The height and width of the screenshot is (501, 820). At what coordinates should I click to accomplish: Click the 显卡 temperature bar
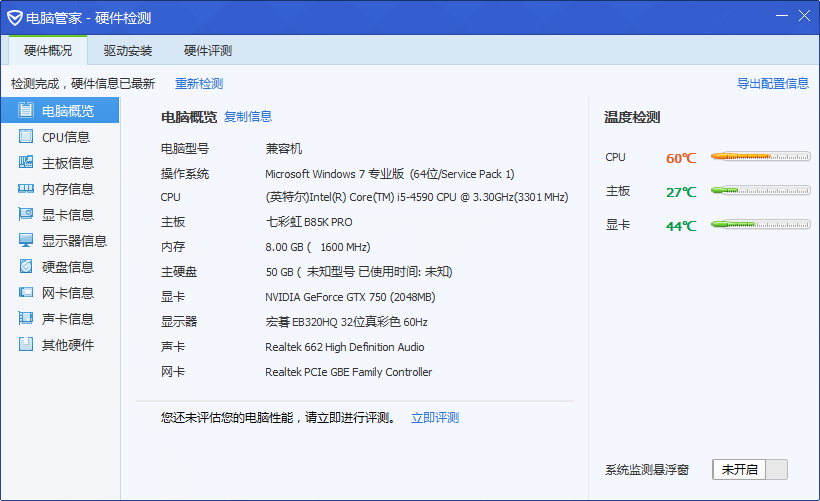click(760, 224)
